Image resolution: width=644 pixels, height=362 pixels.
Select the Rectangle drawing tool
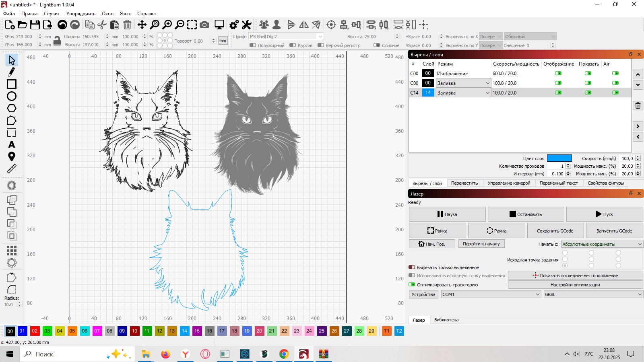[x=11, y=84]
